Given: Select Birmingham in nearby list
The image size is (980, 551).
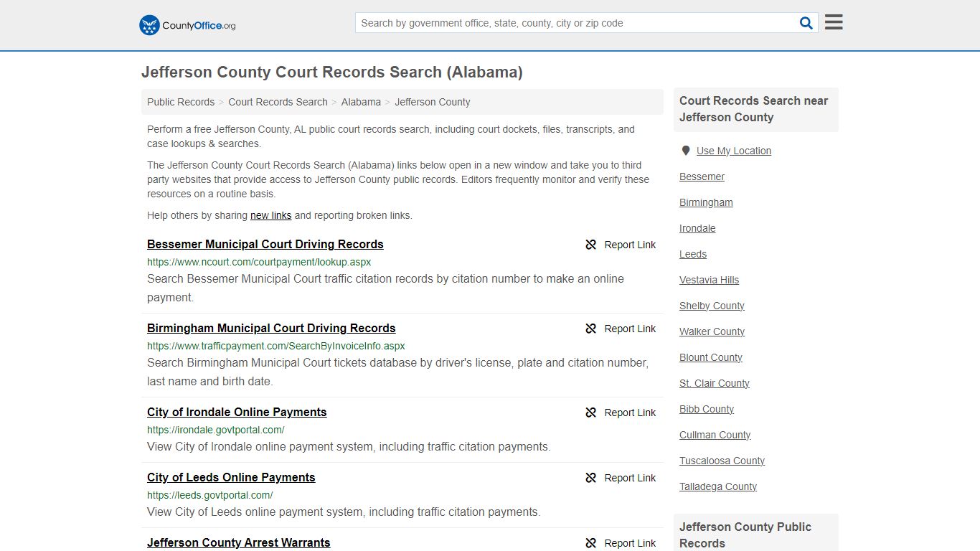Looking at the screenshot, I should coord(707,202).
